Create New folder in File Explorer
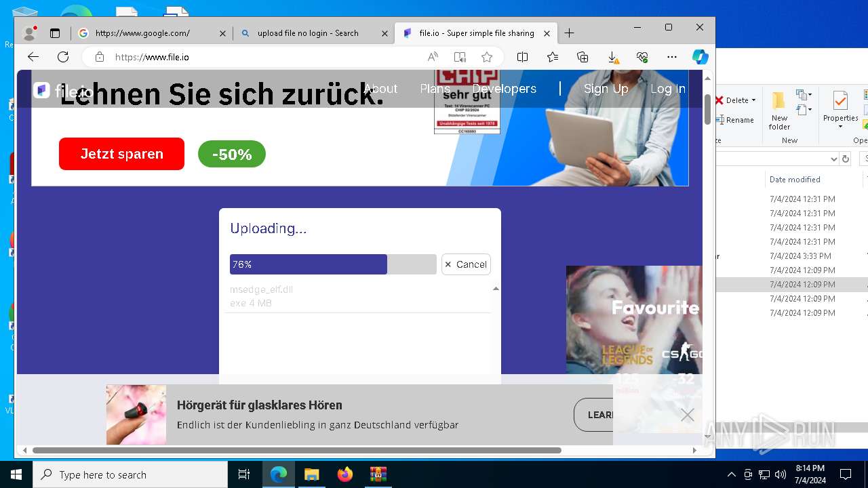The image size is (868, 488). [x=779, y=112]
